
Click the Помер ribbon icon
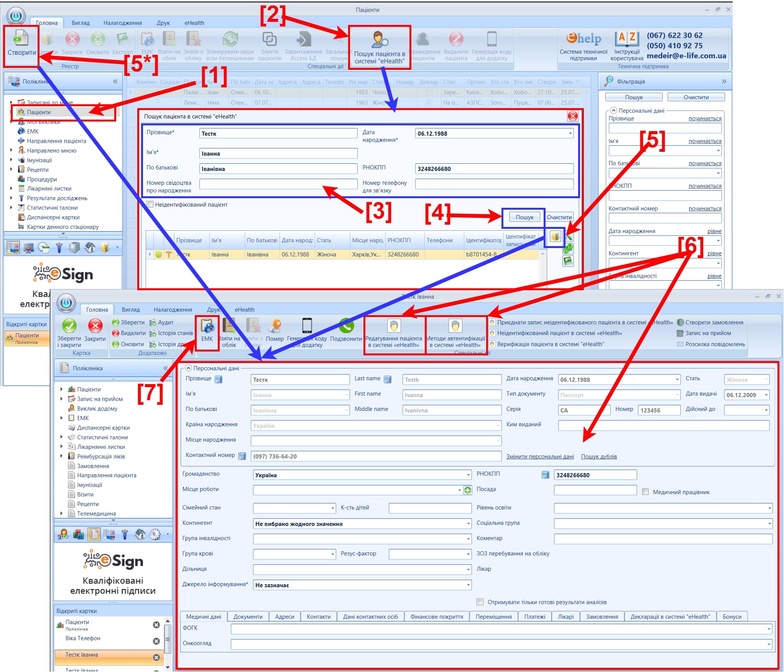click(274, 330)
